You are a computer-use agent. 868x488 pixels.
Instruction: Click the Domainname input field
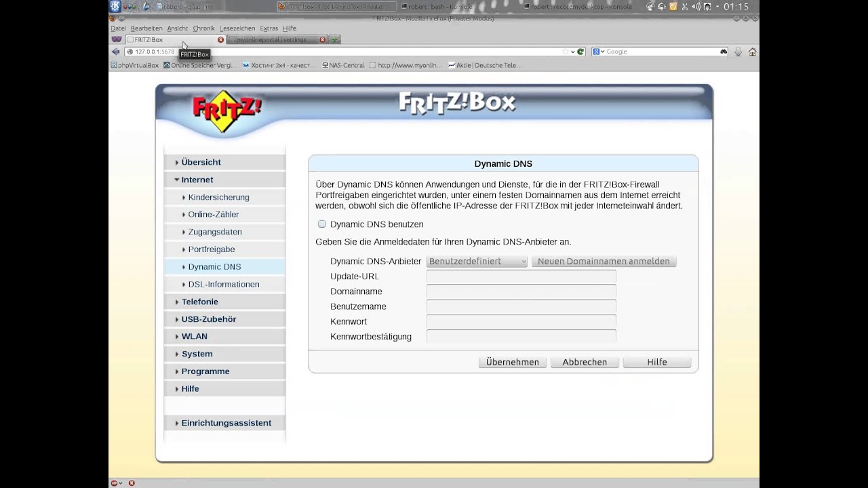pyautogui.click(x=521, y=291)
